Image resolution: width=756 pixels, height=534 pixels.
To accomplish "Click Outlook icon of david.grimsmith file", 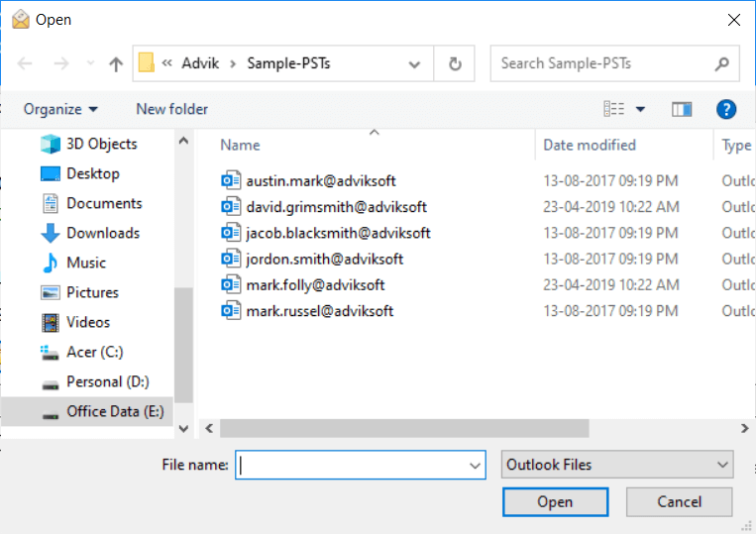I will coord(231,206).
